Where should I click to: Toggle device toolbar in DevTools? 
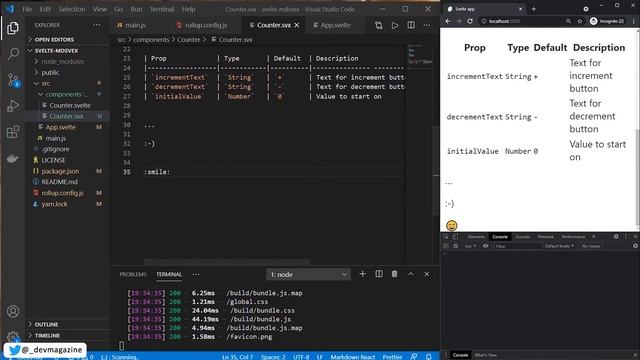click(x=455, y=237)
